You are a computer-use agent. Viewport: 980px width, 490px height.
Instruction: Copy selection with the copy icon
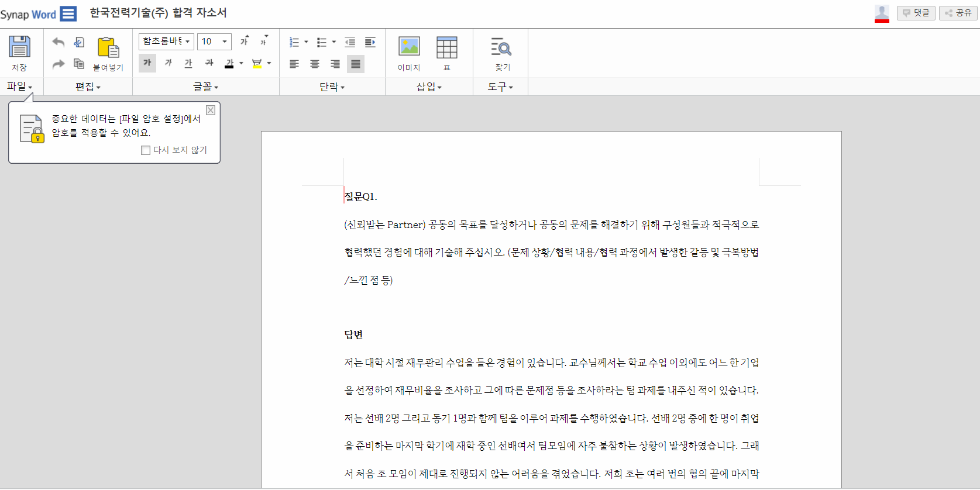coord(79,64)
